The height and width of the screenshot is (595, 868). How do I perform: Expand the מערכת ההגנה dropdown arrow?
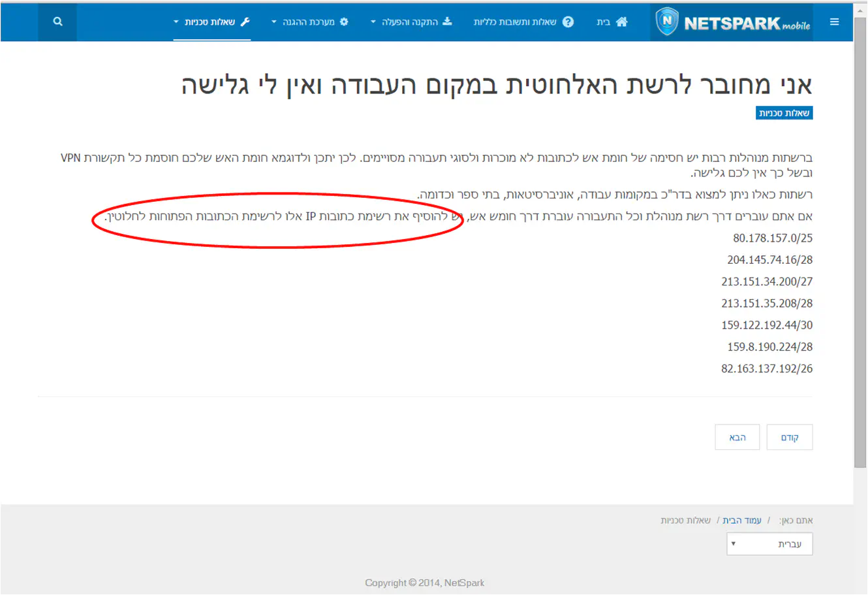tap(273, 22)
